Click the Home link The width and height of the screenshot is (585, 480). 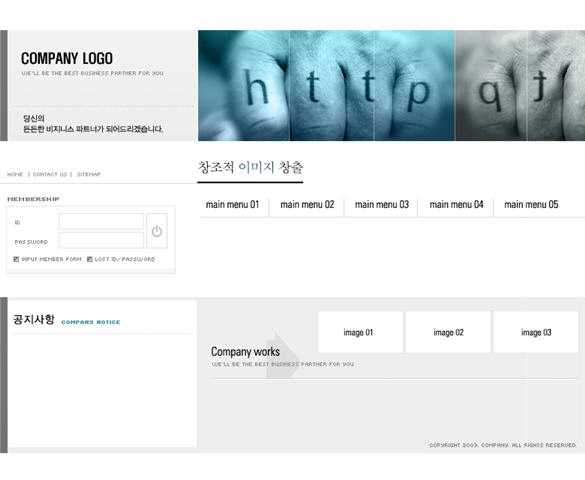pyautogui.click(x=15, y=174)
